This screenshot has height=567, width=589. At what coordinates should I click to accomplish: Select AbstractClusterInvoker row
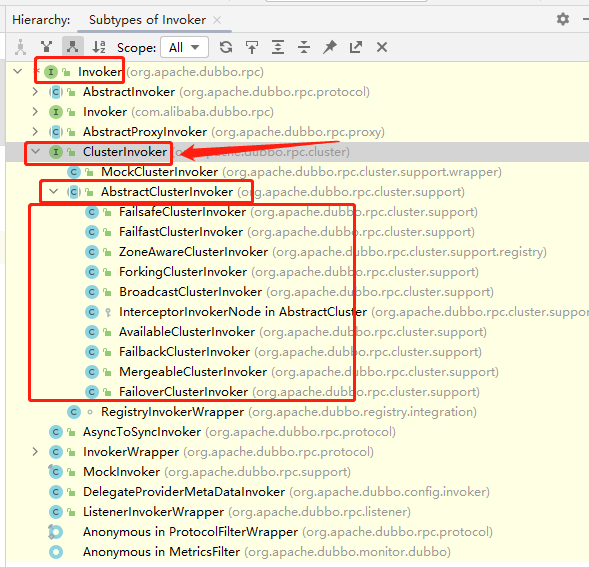click(x=297, y=192)
